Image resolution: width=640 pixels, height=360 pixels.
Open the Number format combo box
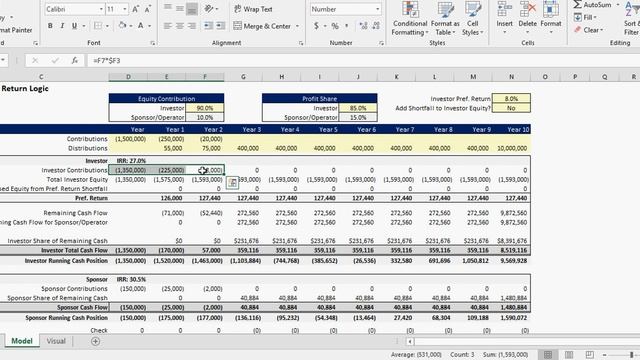345,9
